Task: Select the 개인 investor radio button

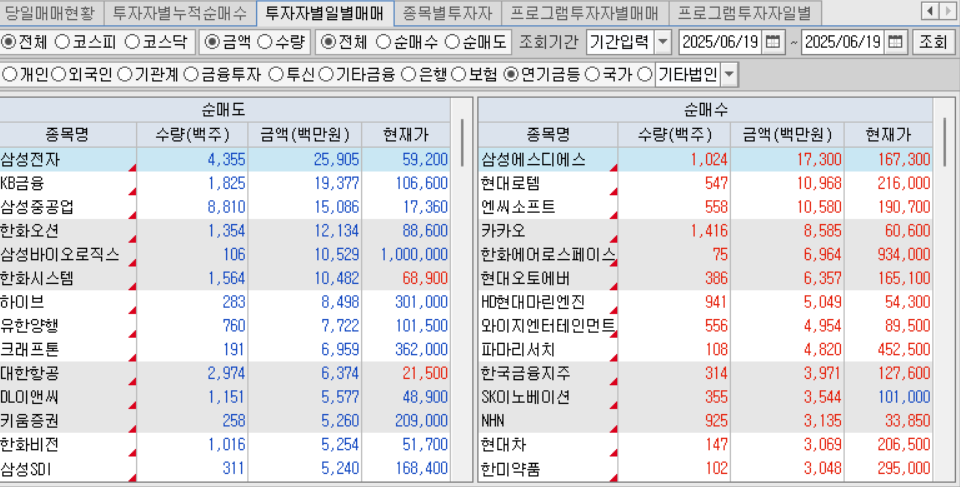Action: coord(10,75)
